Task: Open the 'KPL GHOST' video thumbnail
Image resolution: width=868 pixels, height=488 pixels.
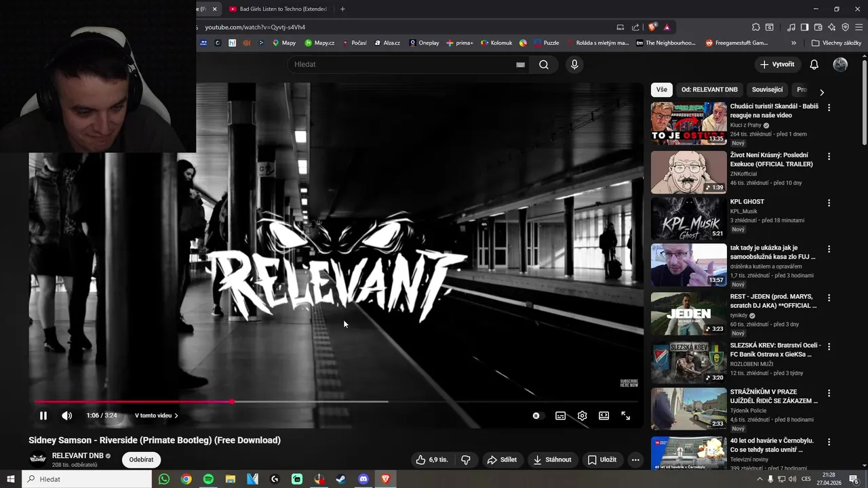Action: (x=689, y=218)
